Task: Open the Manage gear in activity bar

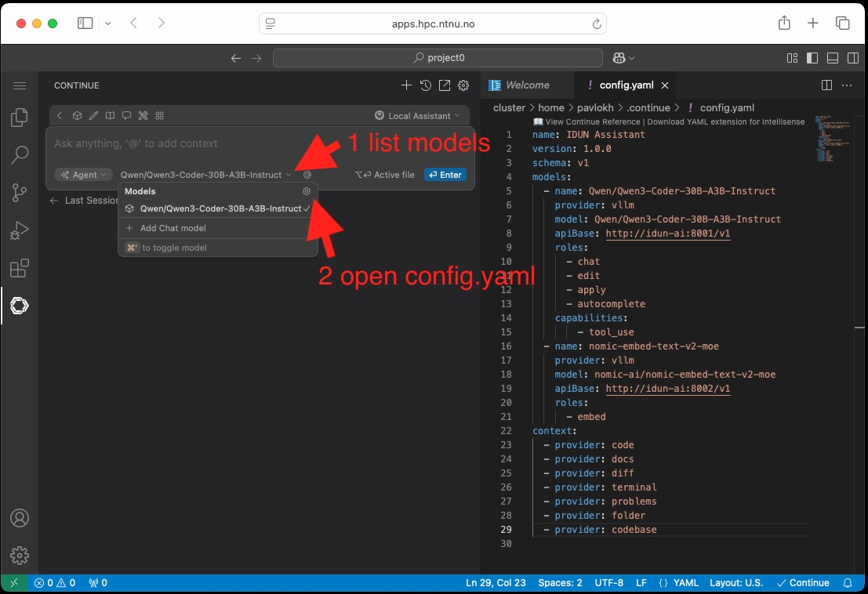Action: tap(20, 556)
